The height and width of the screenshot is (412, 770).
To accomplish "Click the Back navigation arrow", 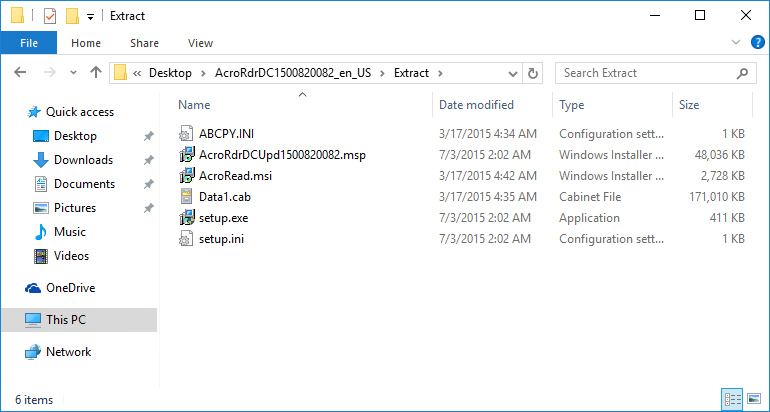I will coord(21,73).
